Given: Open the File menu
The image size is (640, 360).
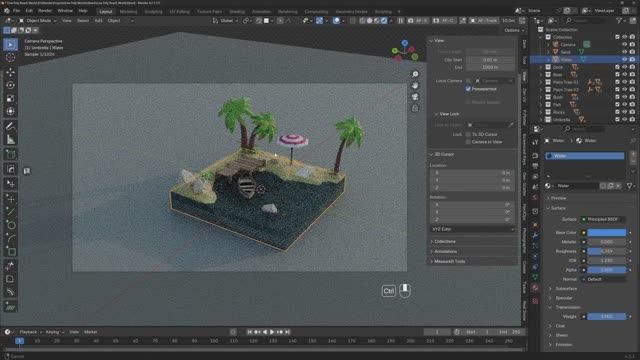Looking at the screenshot, I should (x=17, y=11).
